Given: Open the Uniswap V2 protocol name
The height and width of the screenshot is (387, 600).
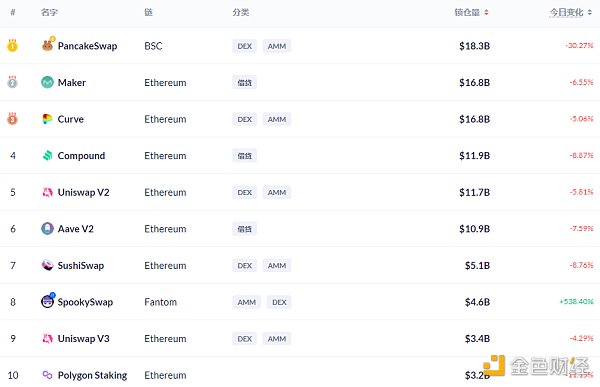Looking at the screenshot, I should pos(83,192).
